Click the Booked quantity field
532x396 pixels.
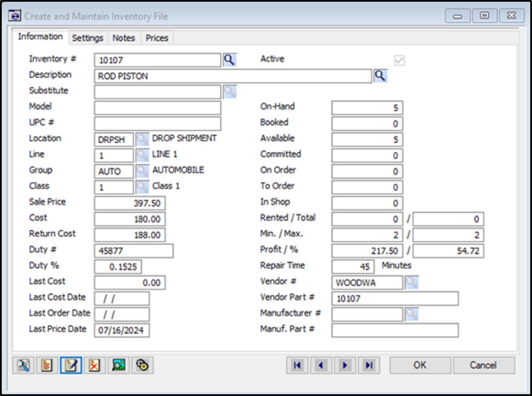click(x=367, y=123)
